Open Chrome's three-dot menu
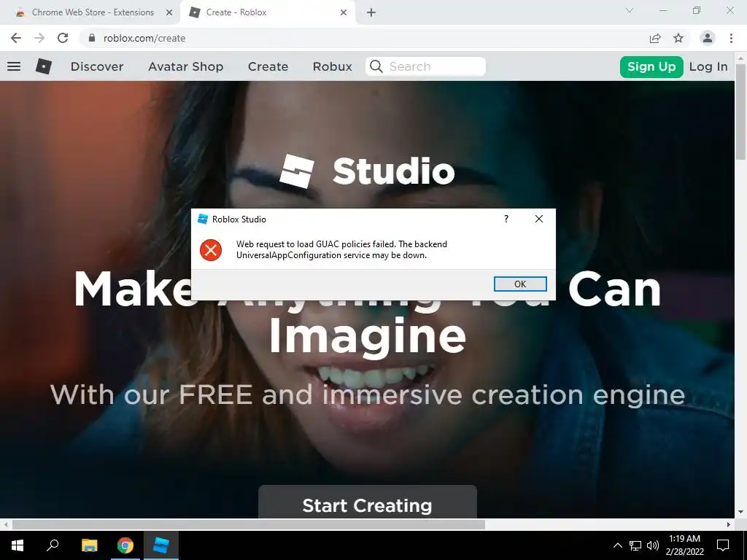 point(731,38)
